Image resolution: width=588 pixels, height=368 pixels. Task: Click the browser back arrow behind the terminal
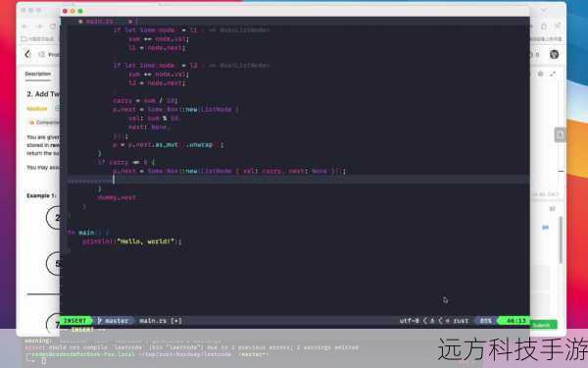(x=25, y=26)
